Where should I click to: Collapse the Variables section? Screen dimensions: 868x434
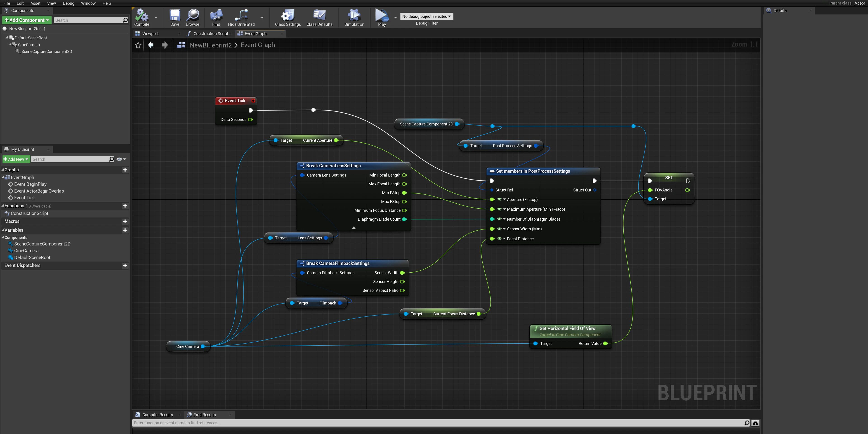(3, 230)
